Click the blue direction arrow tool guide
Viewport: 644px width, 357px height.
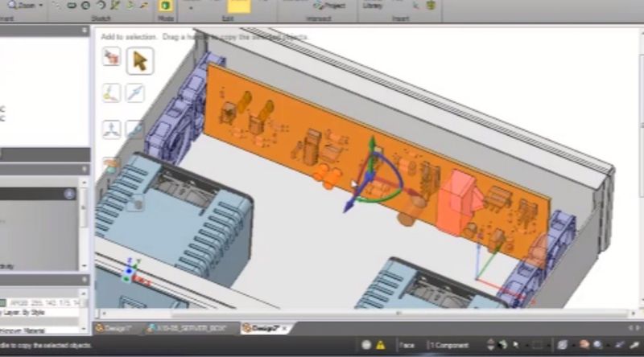pos(135,92)
